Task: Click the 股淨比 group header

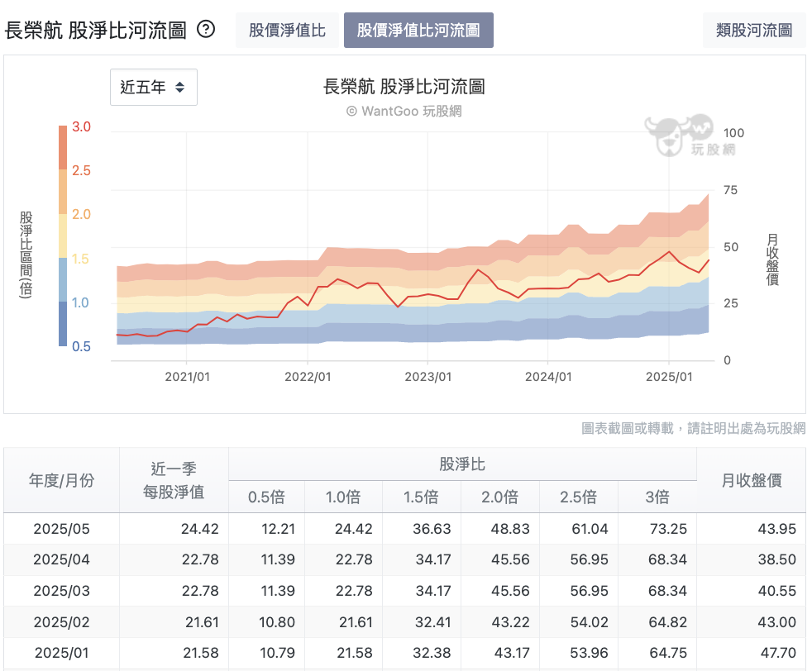Action: [462, 464]
